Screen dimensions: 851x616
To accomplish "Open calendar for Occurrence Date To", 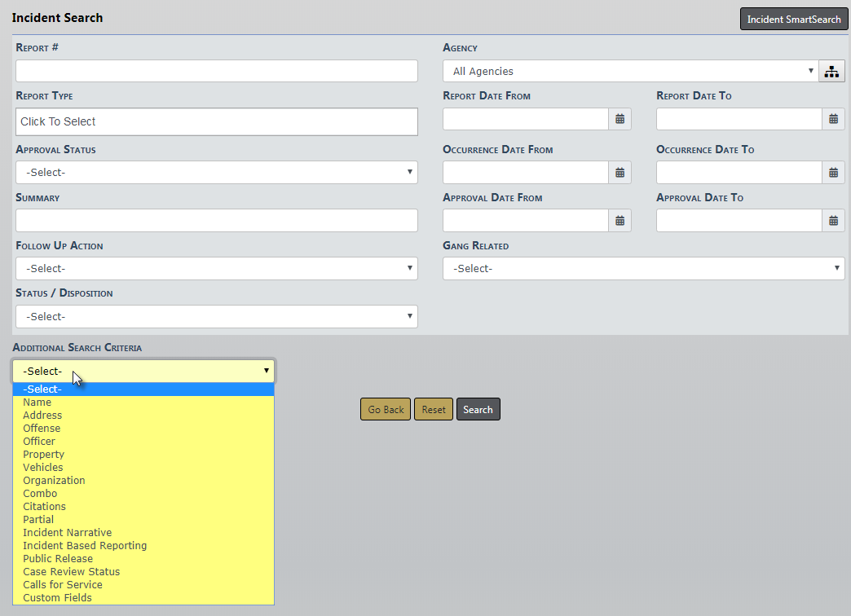I will point(833,173).
